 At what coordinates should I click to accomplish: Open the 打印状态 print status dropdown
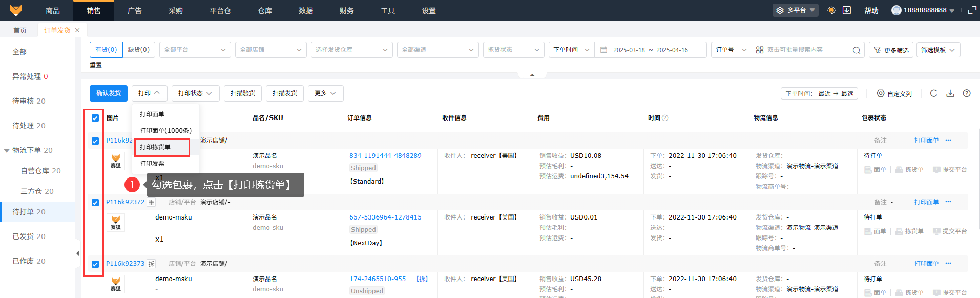(195, 93)
